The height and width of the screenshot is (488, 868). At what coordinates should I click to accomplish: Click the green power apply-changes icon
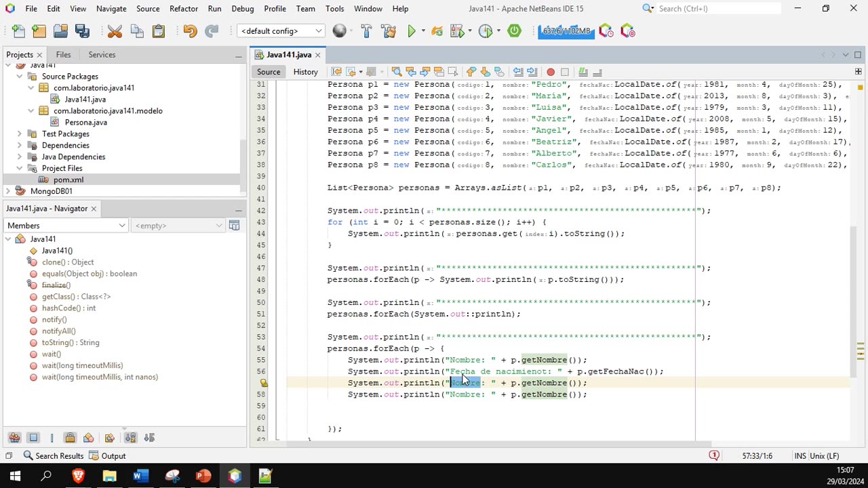pos(515,31)
